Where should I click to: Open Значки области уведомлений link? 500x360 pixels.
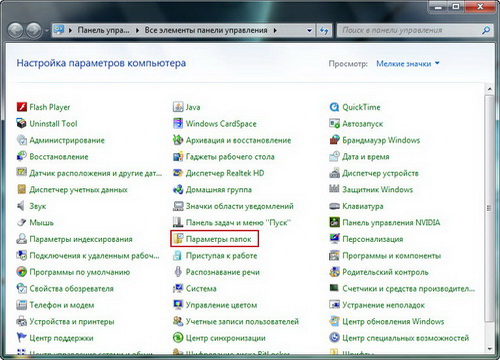pos(240,206)
